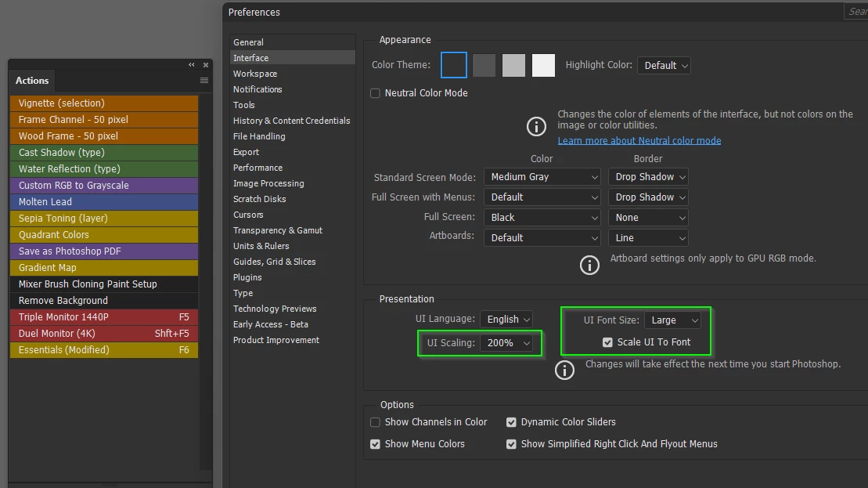Open the Tools preferences category
Image resolution: width=868 pixels, height=488 pixels.
(x=292, y=105)
